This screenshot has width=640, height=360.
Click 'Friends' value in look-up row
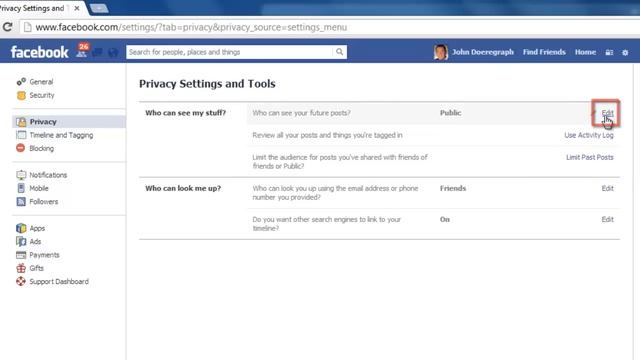pos(453,188)
